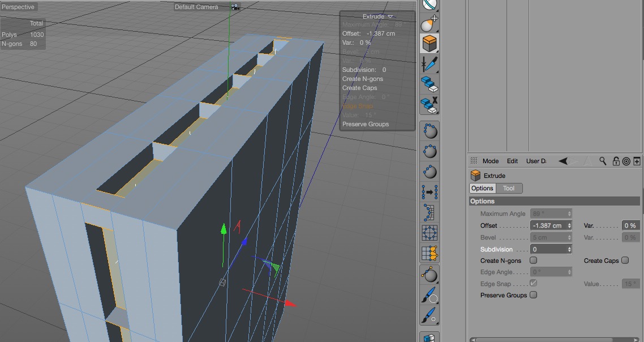Image resolution: width=644 pixels, height=342 pixels.
Task: Switch to the Tool tab
Action: pyautogui.click(x=508, y=188)
